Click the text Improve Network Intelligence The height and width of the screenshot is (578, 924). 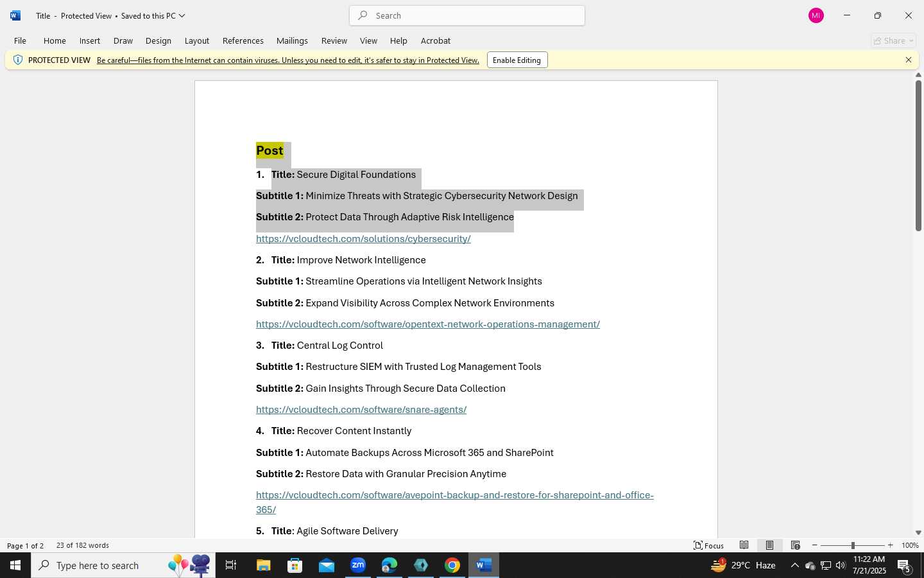[x=361, y=260]
